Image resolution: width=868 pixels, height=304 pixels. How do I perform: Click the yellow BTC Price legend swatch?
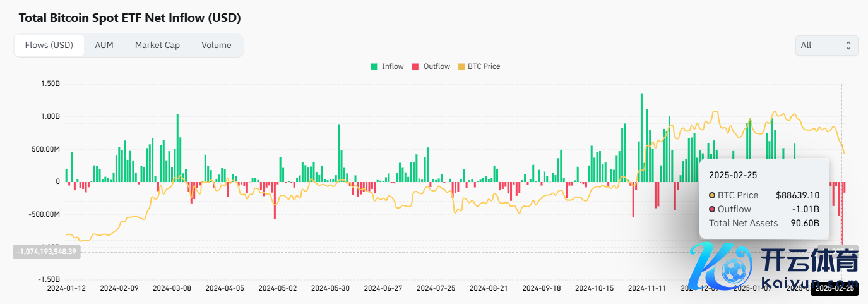click(x=461, y=66)
